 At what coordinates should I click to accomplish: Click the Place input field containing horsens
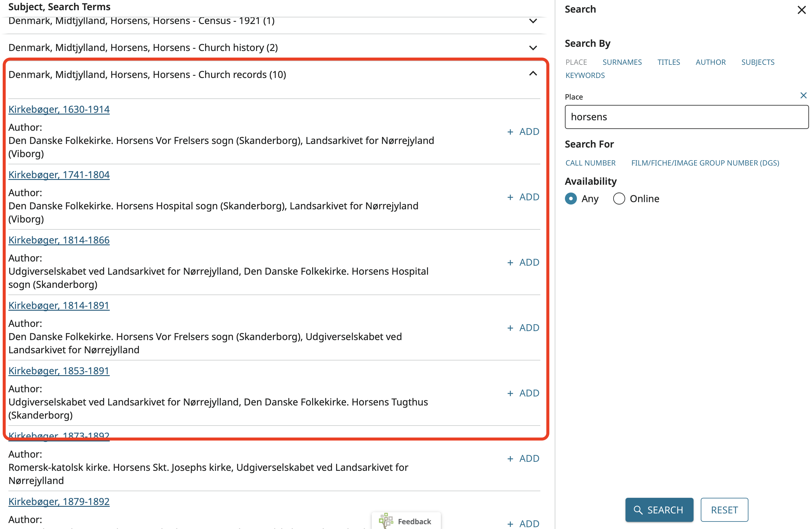pyautogui.click(x=686, y=117)
